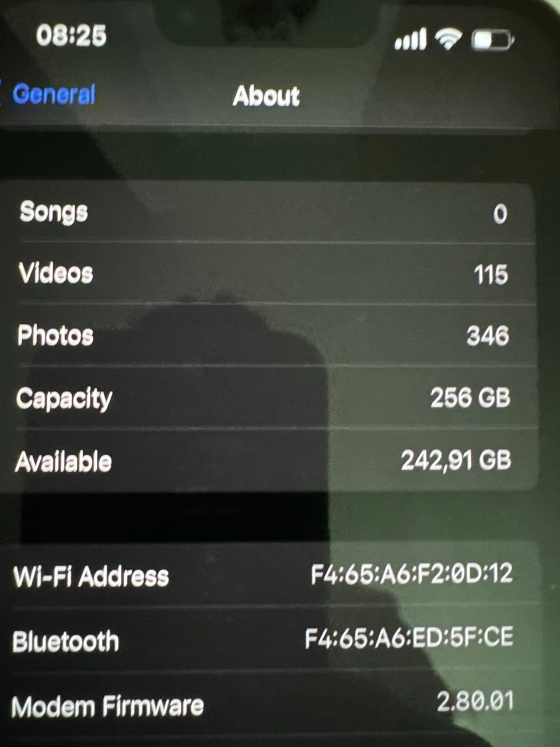560x747 pixels.
Task: Select the Modem Firmware row label
Action: pos(108,707)
